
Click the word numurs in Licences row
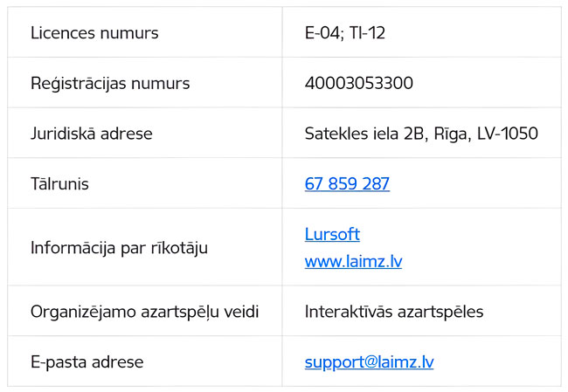pos(129,33)
